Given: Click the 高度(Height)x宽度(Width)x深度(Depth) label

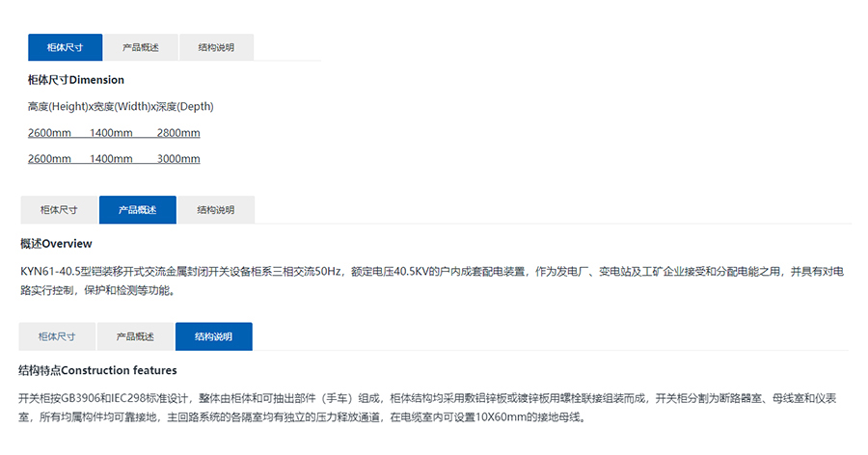Looking at the screenshot, I should coord(121,106).
